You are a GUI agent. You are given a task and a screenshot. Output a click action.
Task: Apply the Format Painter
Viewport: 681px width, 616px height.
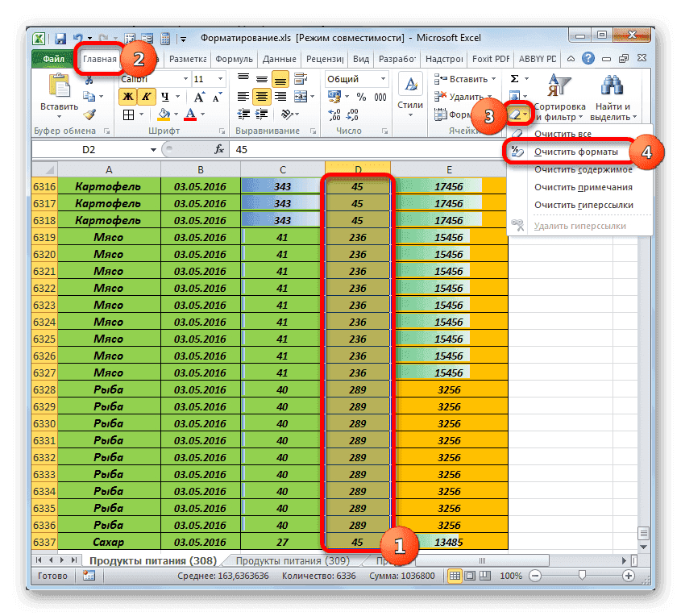coord(88,114)
